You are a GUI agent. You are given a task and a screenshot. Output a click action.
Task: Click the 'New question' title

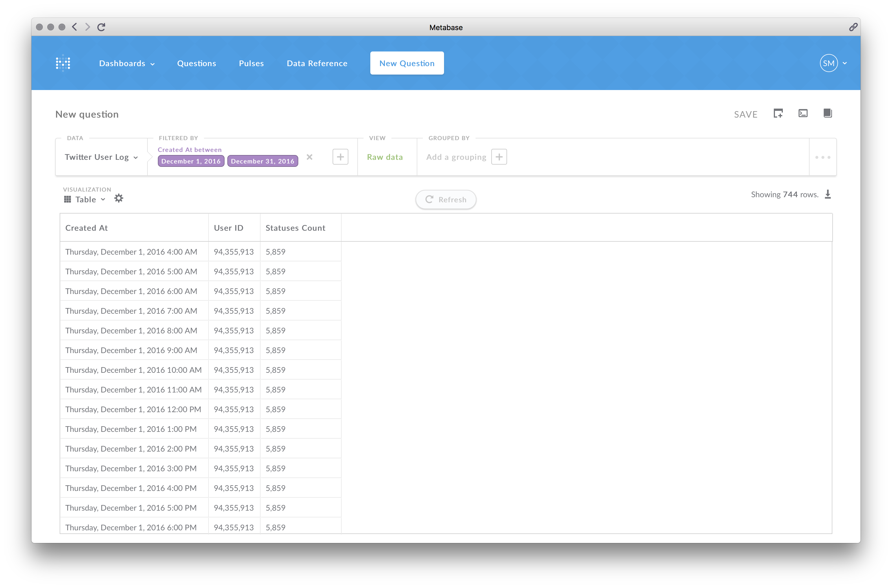point(87,115)
